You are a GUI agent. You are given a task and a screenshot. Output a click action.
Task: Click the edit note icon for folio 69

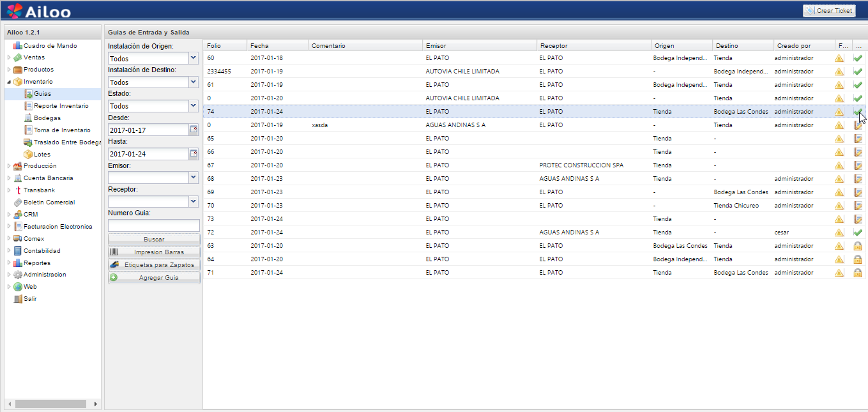(858, 192)
